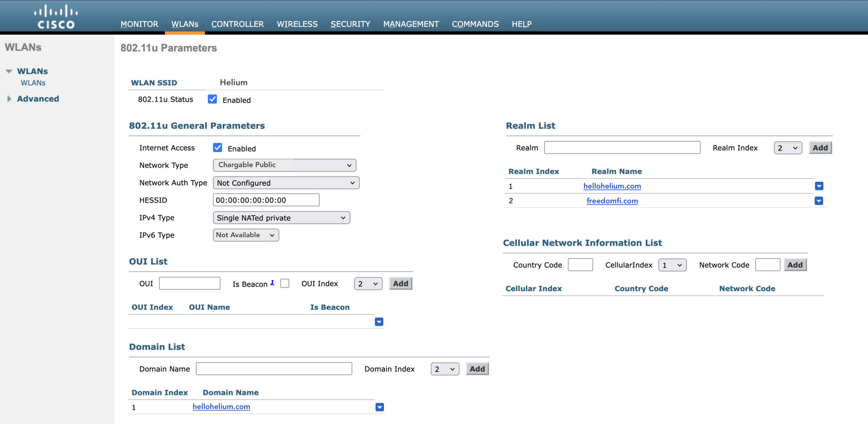Click the Is Beacon footnote 1 link

(x=272, y=282)
